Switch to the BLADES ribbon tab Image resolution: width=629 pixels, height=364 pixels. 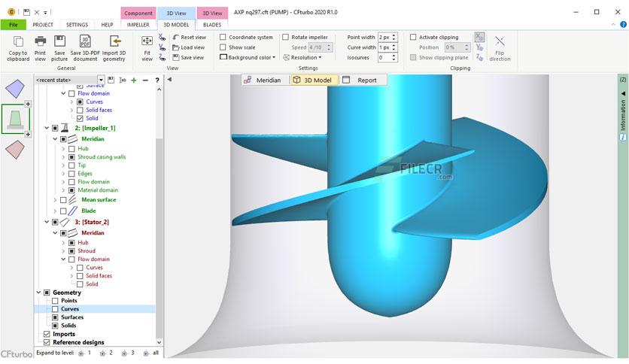coord(212,25)
